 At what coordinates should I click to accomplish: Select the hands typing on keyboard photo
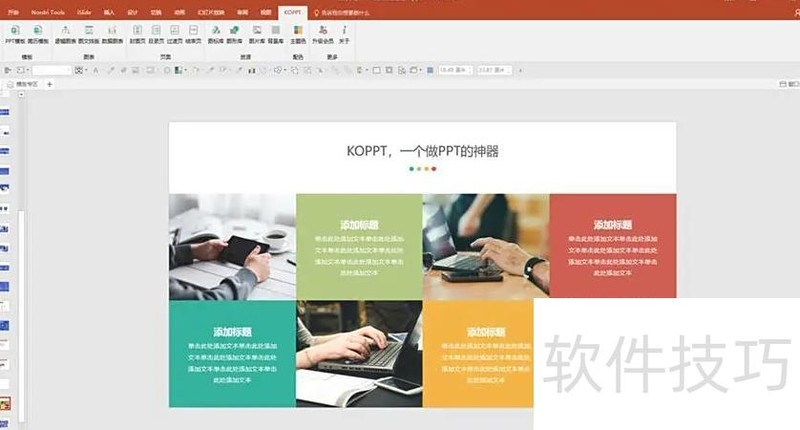[x=359, y=353]
